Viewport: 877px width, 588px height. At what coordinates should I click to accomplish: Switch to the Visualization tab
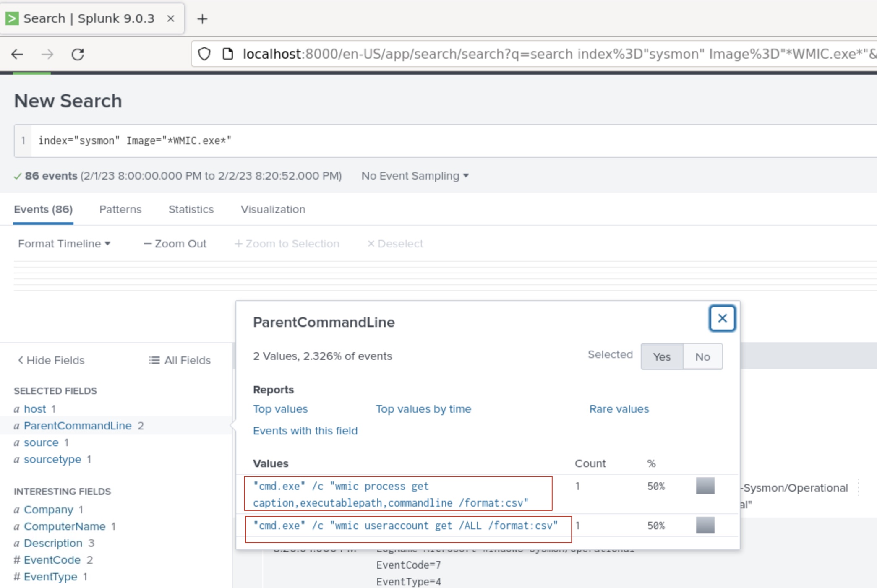[x=273, y=209]
